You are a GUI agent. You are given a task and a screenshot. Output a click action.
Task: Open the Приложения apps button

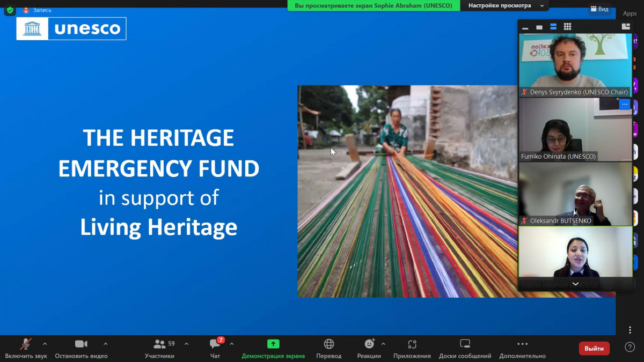click(x=412, y=348)
